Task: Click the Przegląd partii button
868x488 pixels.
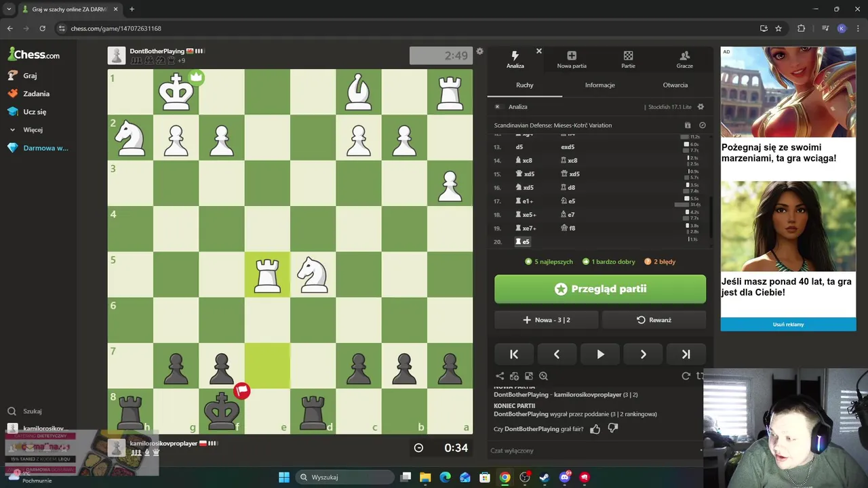Action: click(x=600, y=289)
